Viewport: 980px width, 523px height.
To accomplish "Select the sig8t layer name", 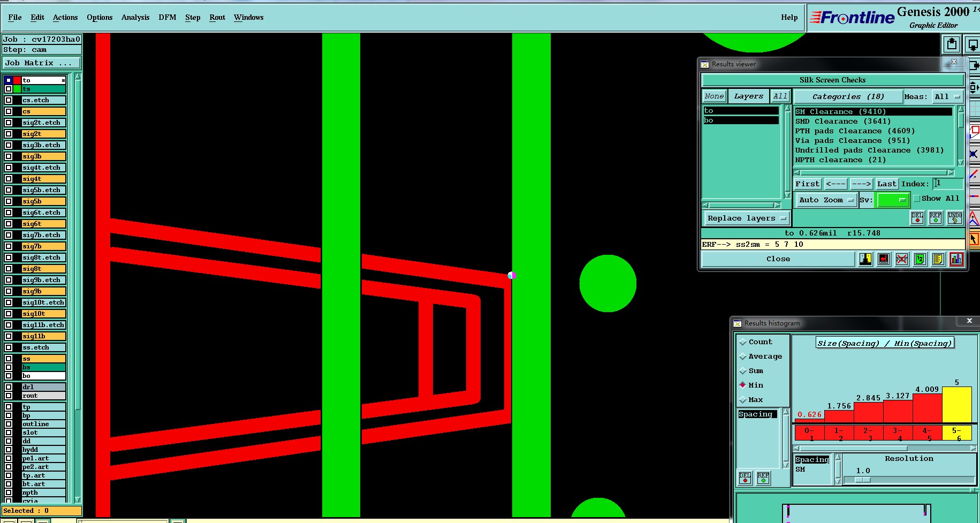I will [x=43, y=269].
